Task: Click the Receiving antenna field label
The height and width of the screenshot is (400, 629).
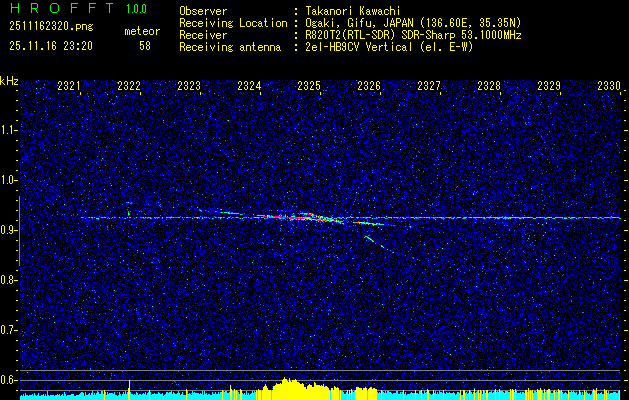Action: tap(230, 47)
